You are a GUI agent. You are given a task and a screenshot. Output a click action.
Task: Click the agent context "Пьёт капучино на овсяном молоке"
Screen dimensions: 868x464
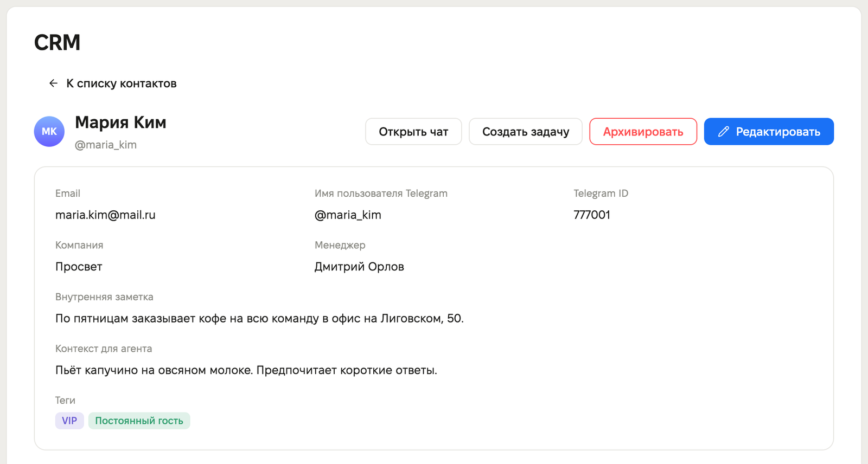click(246, 370)
